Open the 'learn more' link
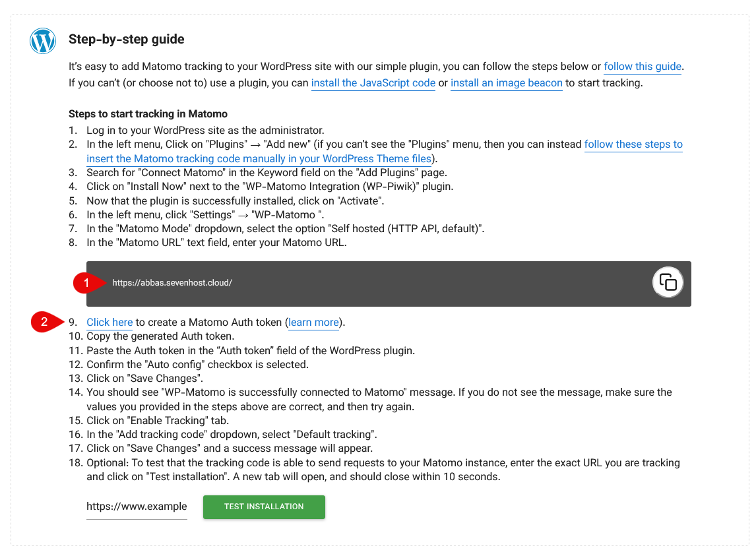Image resolution: width=756 pixels, height=558 pixels. pos(313,323)
